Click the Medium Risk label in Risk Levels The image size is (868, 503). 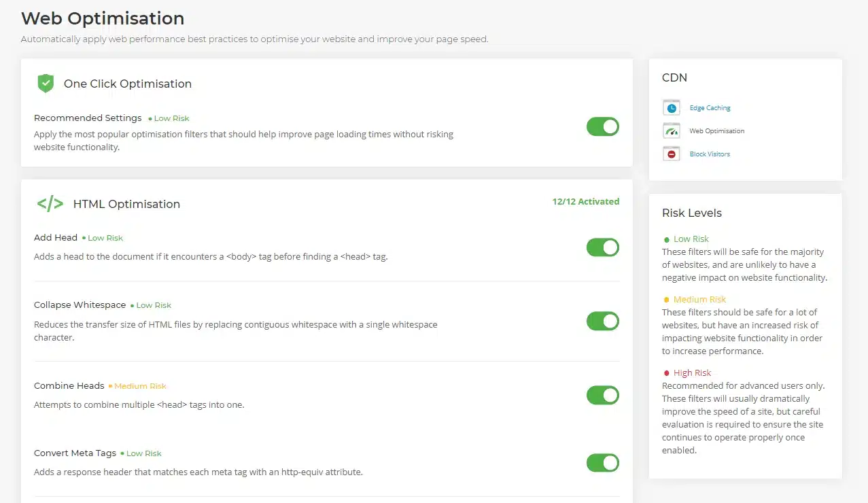point(699,300)
